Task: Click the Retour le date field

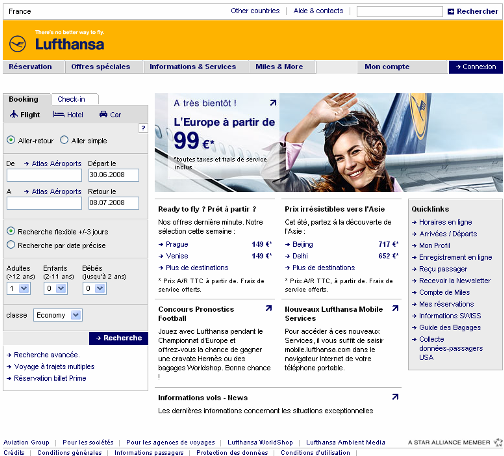Action: click(x=113, y=203)
